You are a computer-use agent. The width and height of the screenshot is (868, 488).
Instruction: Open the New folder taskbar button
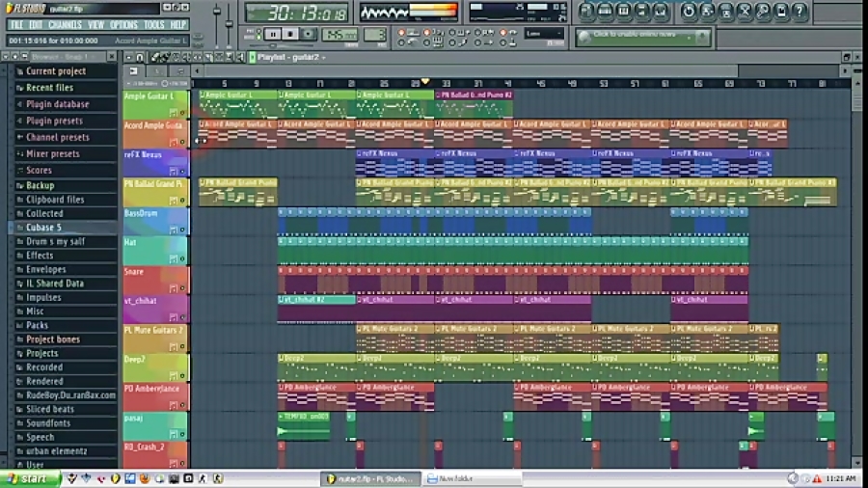472,478
